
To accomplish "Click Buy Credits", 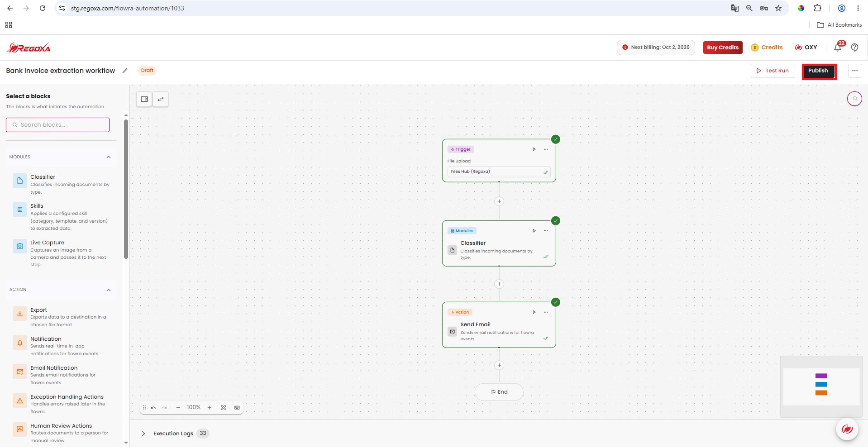I will [722, 48].
